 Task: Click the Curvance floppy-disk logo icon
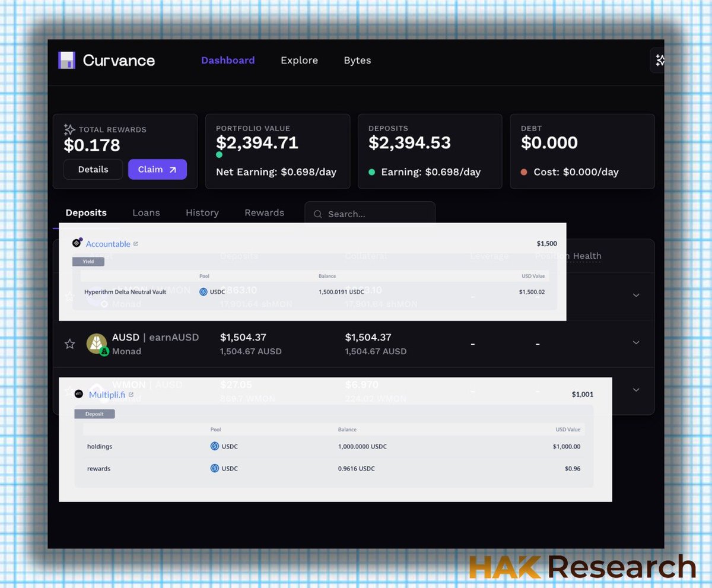66,60
